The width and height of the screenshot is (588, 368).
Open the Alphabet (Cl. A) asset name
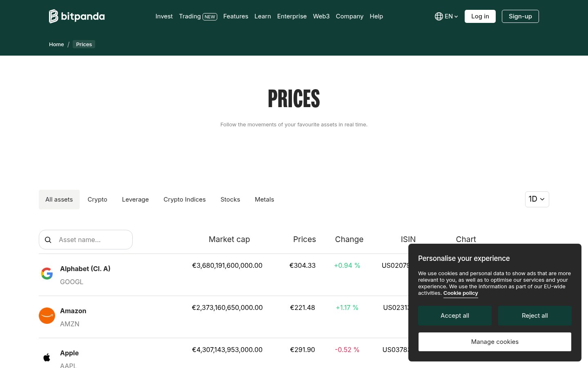(x=85, y=269)
